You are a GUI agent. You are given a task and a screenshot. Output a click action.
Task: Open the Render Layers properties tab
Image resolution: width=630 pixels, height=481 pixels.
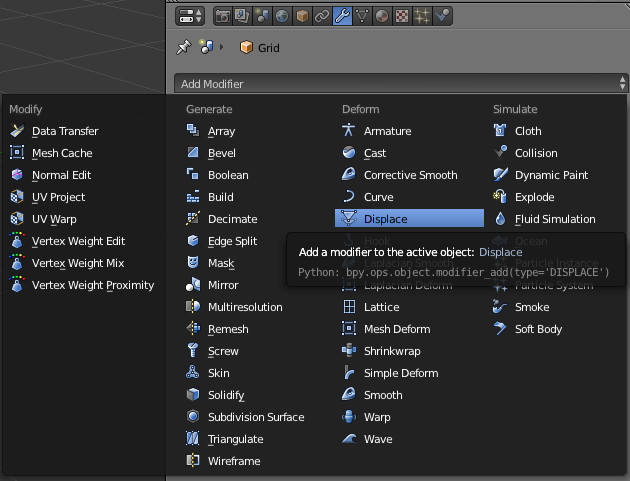(242, 16)
